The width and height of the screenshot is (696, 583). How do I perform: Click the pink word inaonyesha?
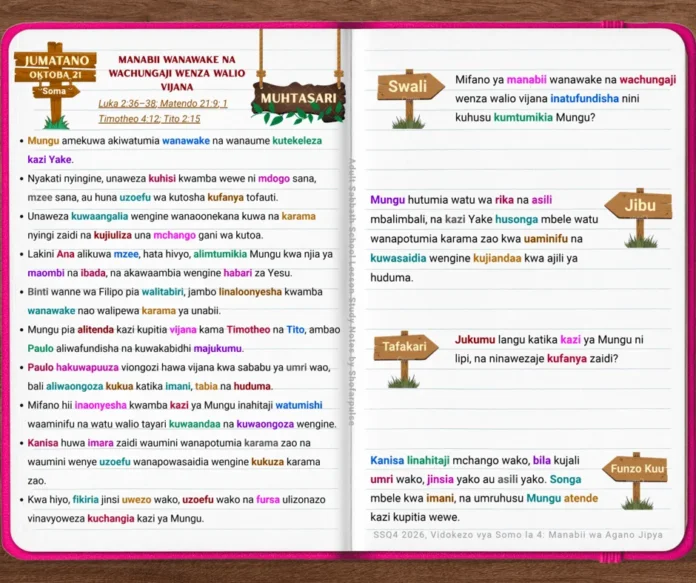click(x=100, y=405)
